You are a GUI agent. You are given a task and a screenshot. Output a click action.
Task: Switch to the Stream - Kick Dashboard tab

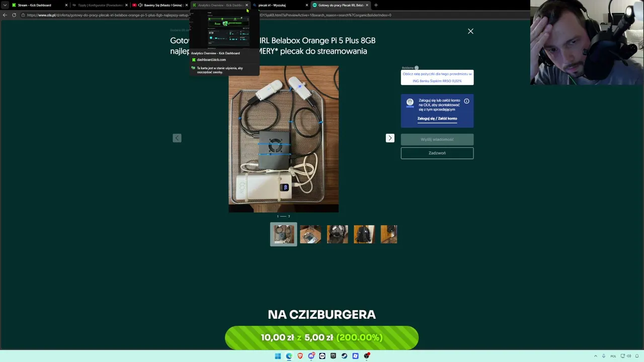tap(40, 5)
